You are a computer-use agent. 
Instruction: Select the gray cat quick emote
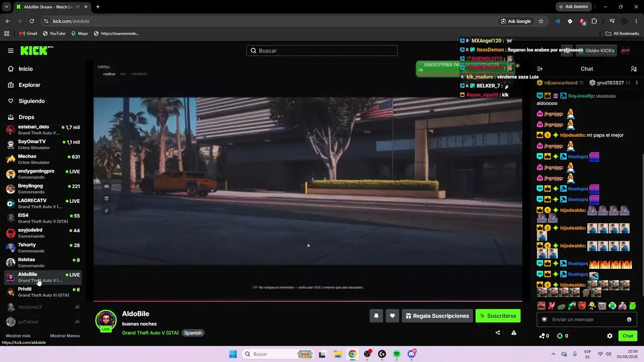tap(602, 306)
